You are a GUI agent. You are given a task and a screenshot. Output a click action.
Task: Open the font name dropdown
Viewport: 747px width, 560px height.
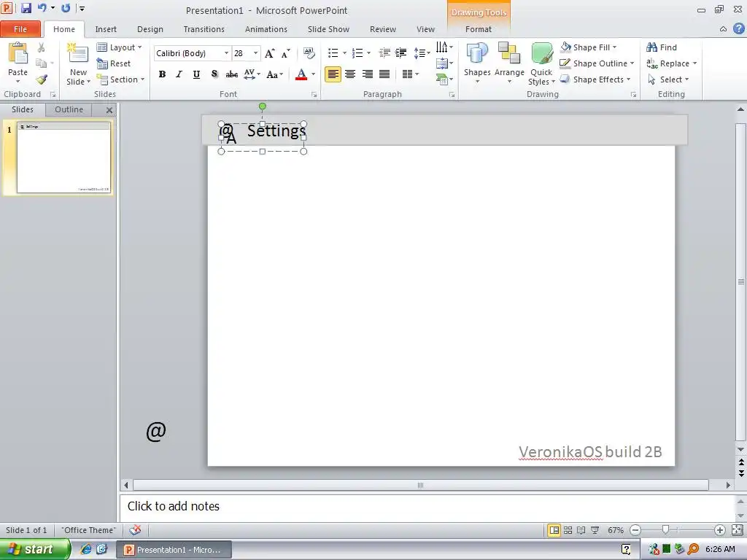coord(226,53)
